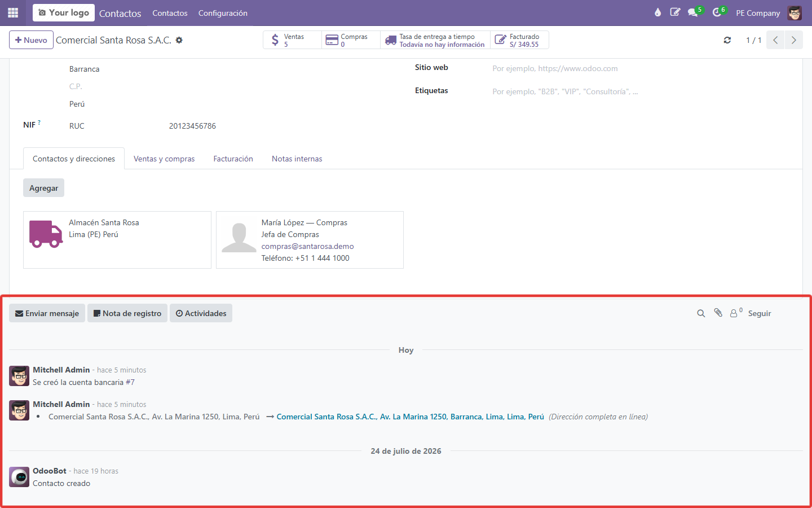
Task: Switch to Facturación tab
Action: [233, 159]
